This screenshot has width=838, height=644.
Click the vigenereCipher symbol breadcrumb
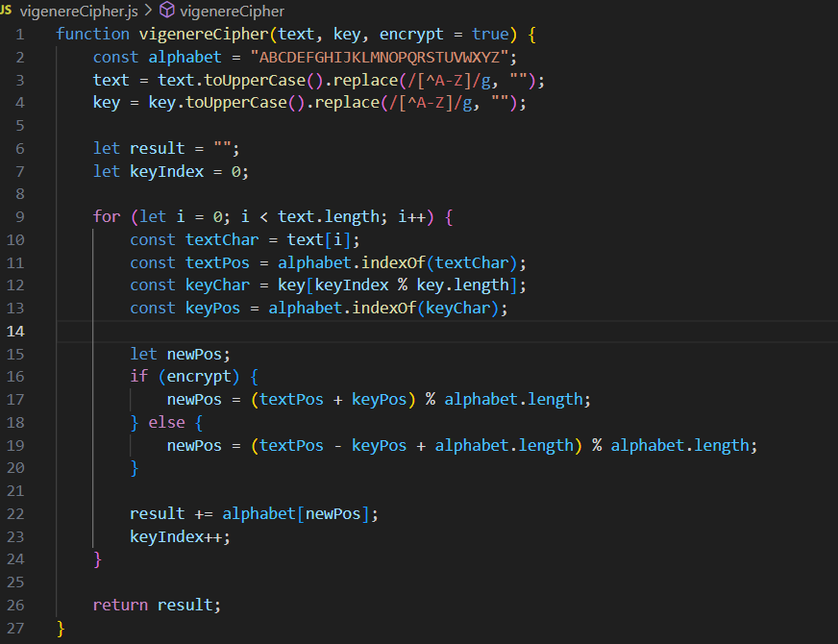click(232, 12)
